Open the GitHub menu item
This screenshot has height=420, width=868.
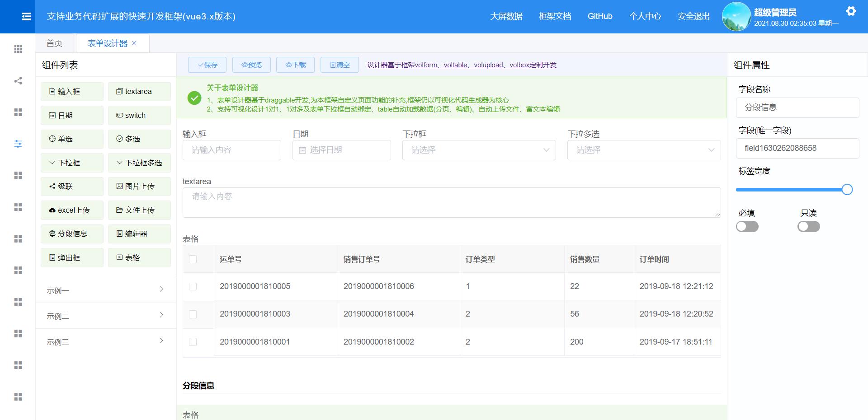(x=600, y=16)
